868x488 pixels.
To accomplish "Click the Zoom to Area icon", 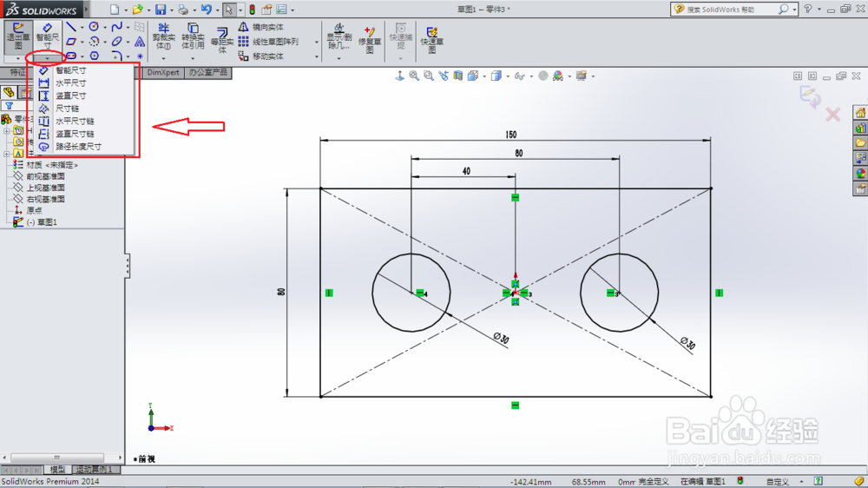I will 429,76.
